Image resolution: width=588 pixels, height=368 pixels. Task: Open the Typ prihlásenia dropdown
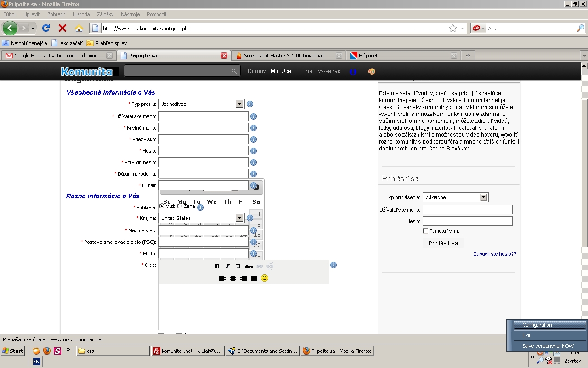(483, 197)
